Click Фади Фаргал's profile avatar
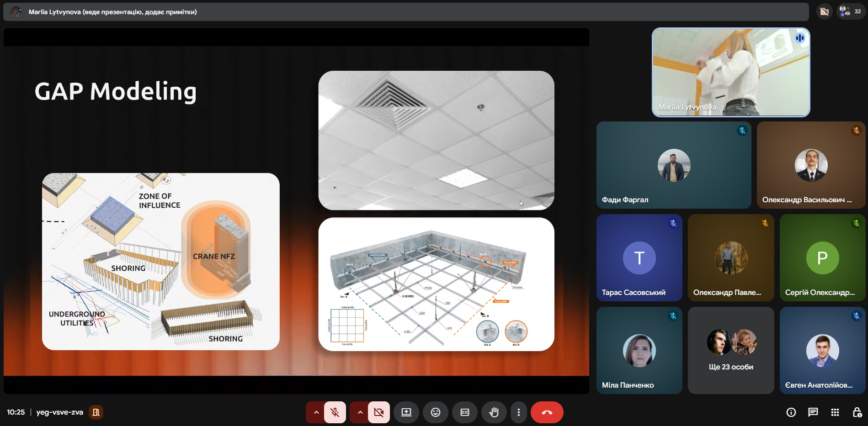 coord(674,165)
